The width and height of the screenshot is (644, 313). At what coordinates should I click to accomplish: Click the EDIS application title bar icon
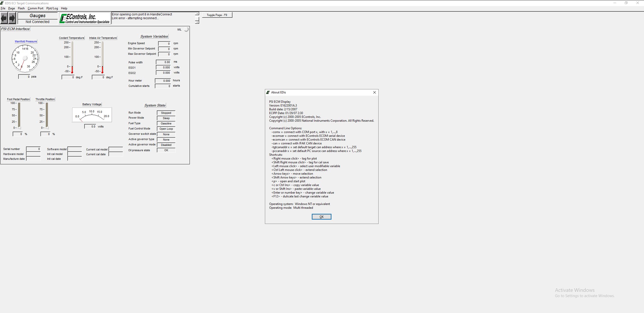pyautogui.click(x=2, y=3)
